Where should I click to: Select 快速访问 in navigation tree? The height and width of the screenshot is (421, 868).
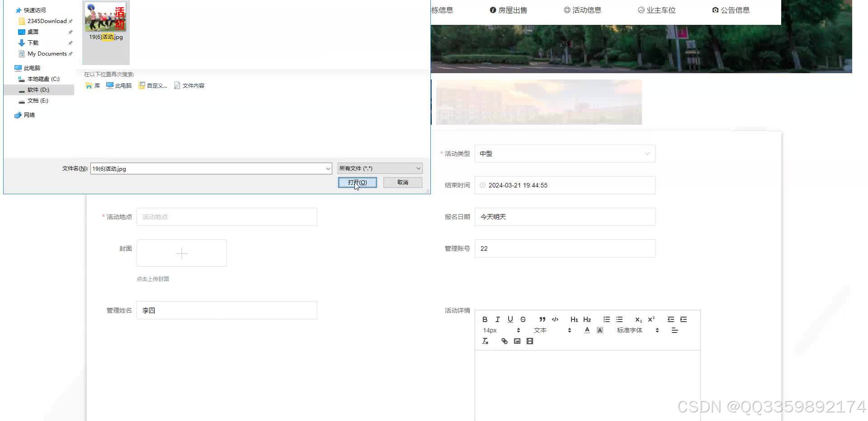pos(34,10)
